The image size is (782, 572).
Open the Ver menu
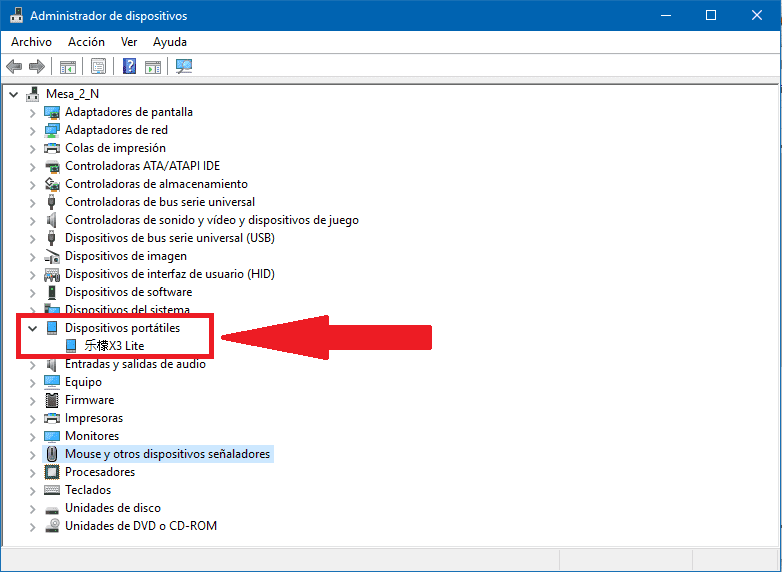click(x=129, y=42)
